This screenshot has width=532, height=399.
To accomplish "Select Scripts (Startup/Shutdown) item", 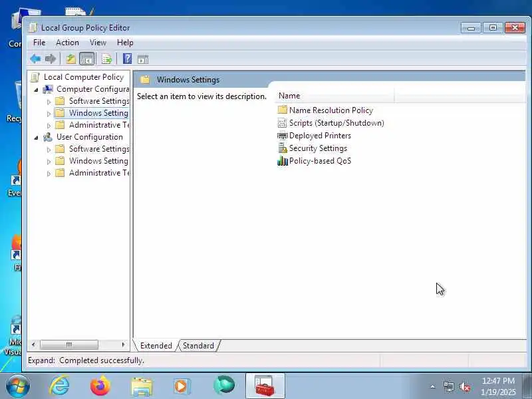I will [331, 123].
